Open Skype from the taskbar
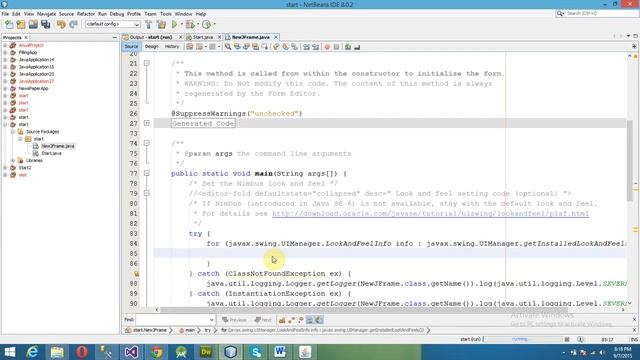 pyautogui.click(x=256, y=352)
